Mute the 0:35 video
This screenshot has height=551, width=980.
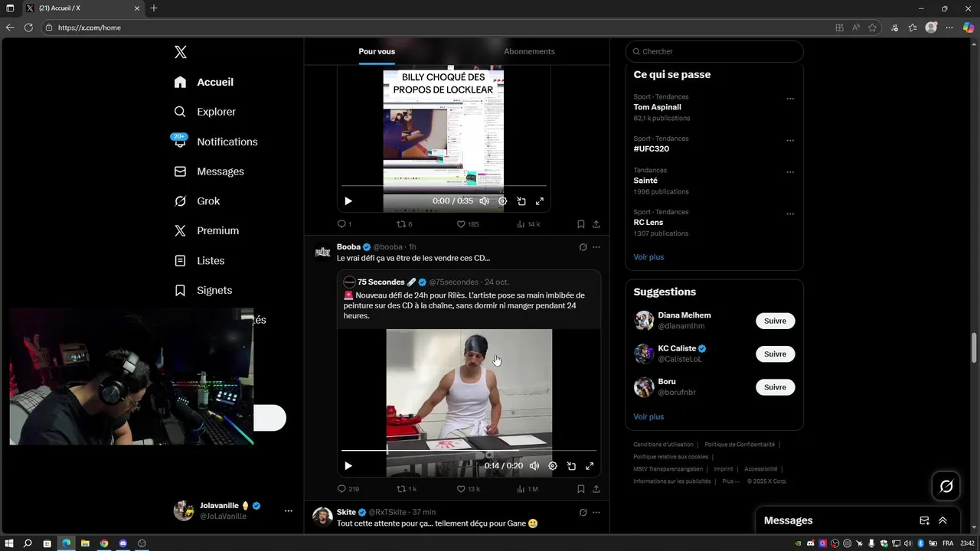484,201
